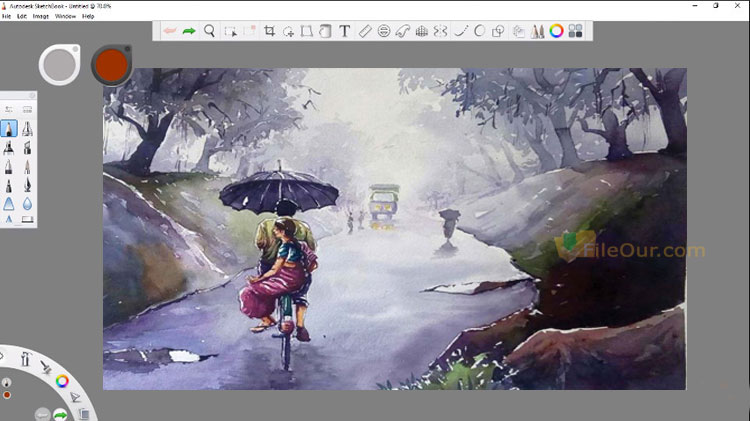Viewport: 750px width, 421px height.
Task: Click the orange-red color puck
Action: click(111, 65)
